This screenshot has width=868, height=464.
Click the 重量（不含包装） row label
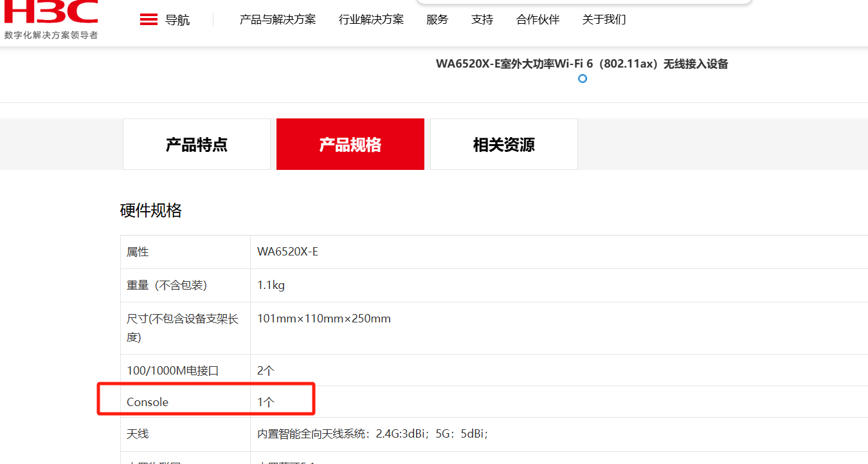click(167, 285)
